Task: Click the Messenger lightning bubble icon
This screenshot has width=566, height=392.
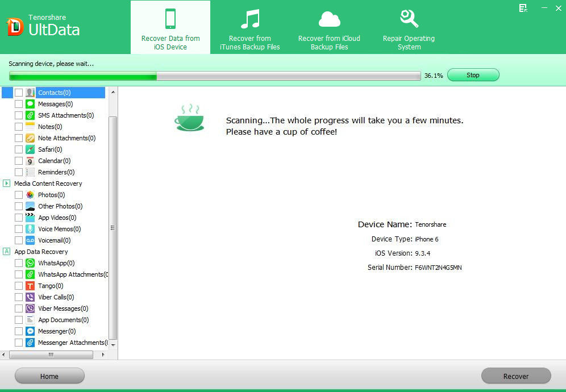Action: [30, 331]
